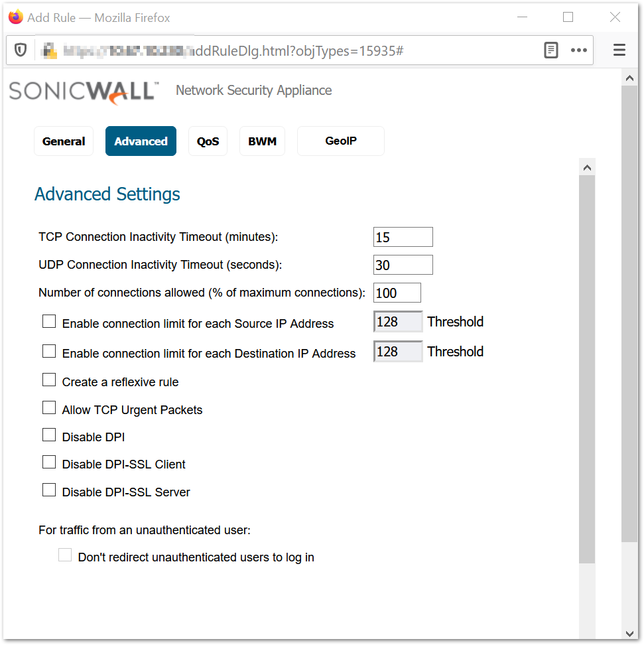The height and width of the screenshot is (645, 644).
Task: Click the inner panel scrollbar thumb
Action: click(x=587, y=370)
